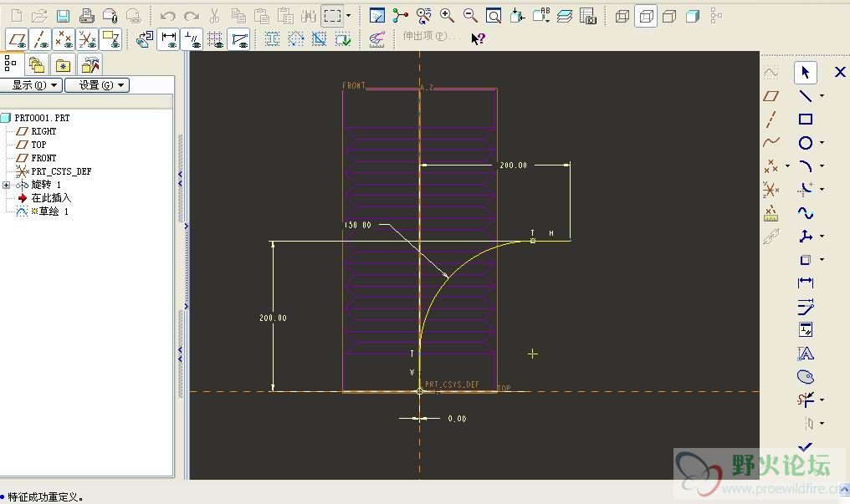Expand the 旋转 1 tree node
The width and height of the screenshot is (850, 504).
(7, 186)
